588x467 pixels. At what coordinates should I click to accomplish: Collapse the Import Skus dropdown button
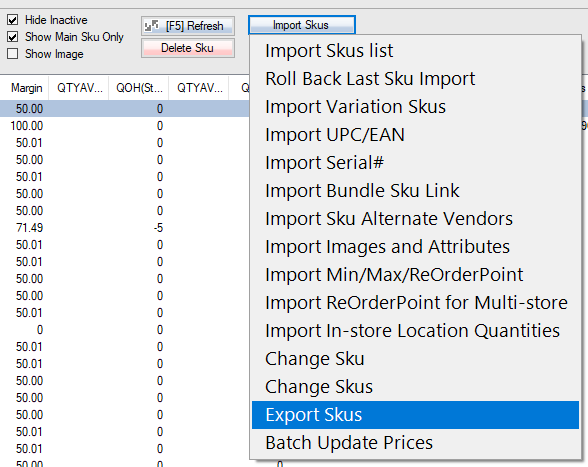coord(302,25)
